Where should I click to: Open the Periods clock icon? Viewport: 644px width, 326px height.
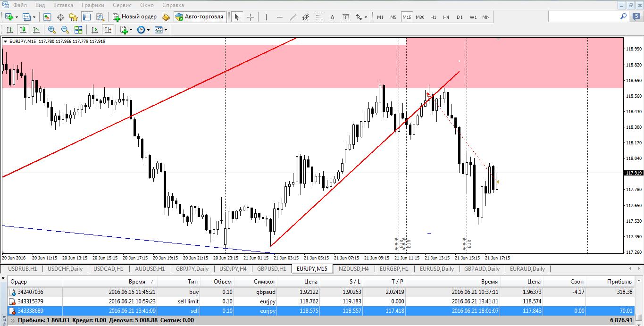coord(141,30)
